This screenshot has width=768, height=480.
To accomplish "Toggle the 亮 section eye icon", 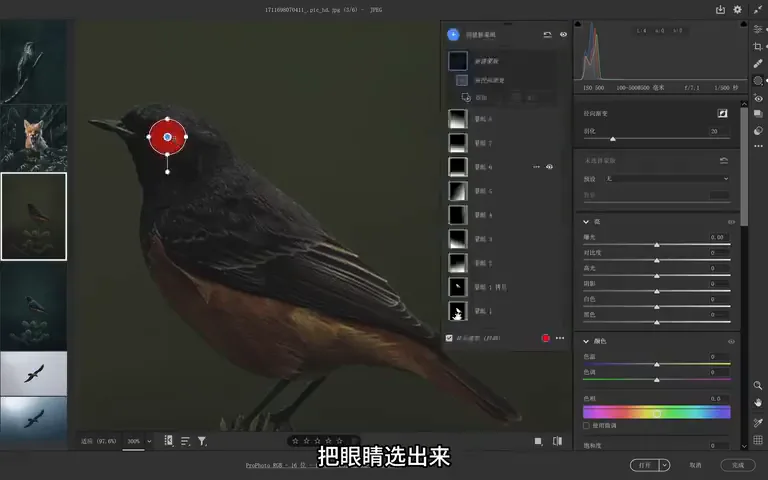I will point(731,222).
